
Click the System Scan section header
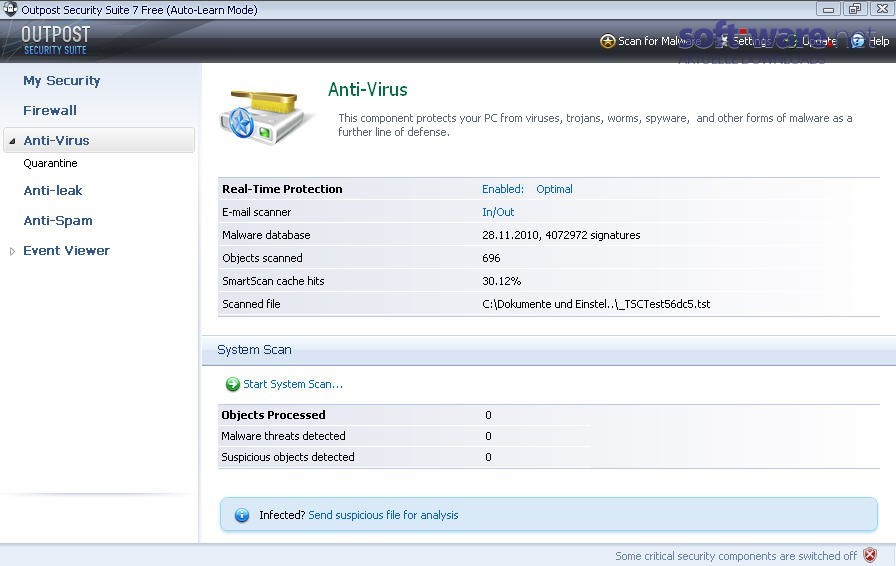click(254, 350)
